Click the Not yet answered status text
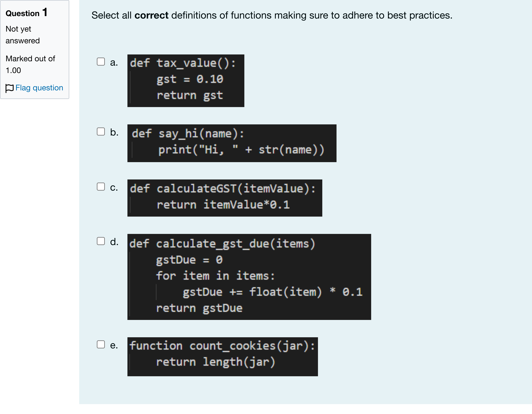 tap(23, 35)
